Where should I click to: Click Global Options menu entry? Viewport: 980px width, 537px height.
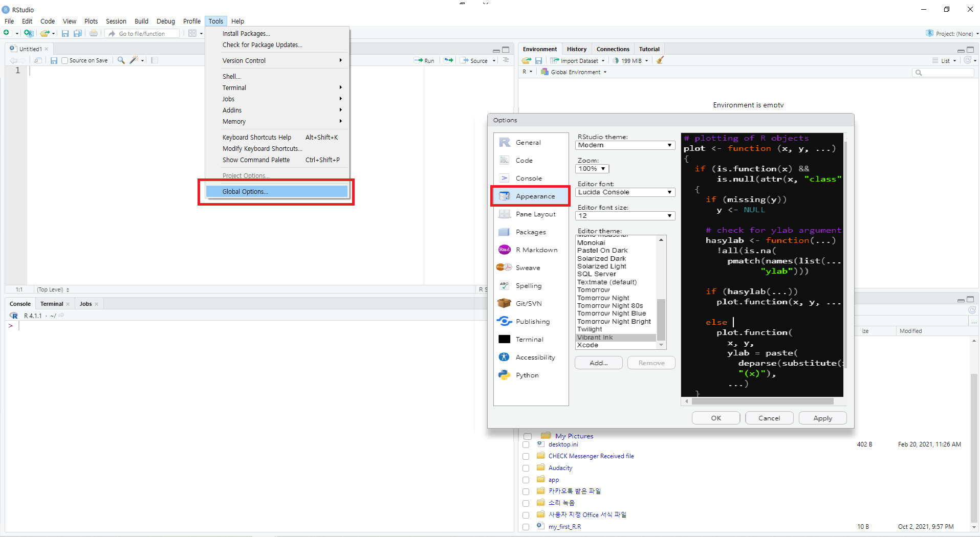pos(276,192)
